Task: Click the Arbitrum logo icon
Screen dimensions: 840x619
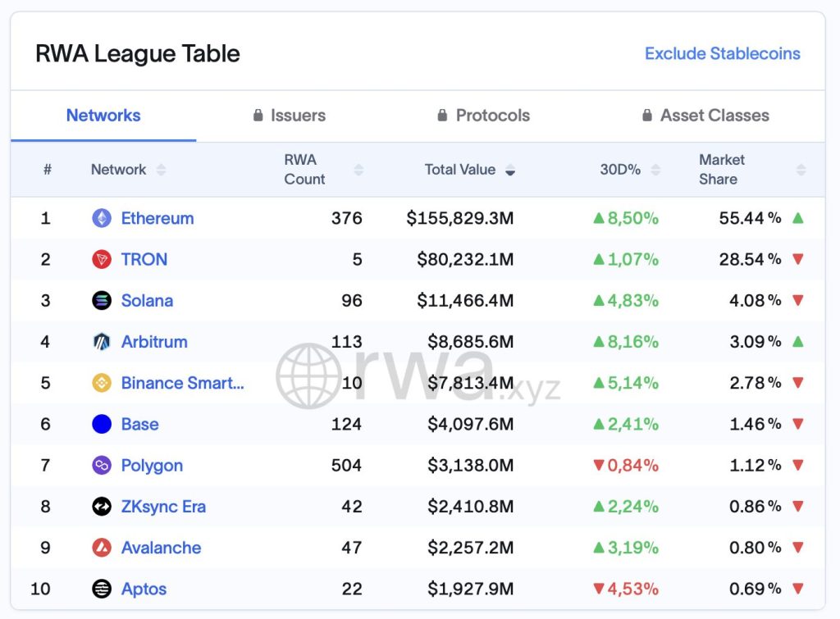Action: point(102,342)
